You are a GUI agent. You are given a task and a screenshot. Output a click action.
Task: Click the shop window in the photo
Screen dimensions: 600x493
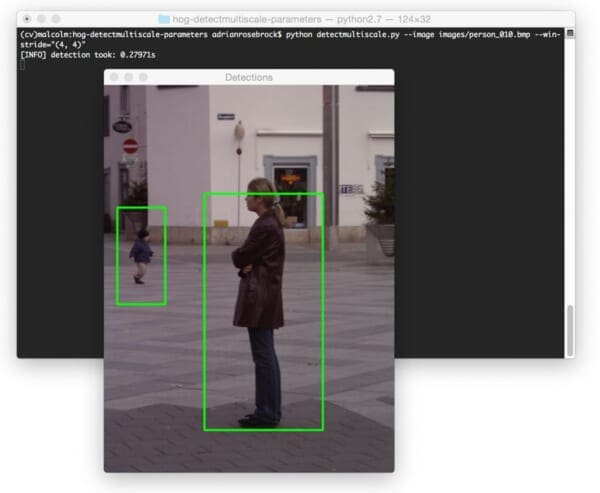coord(291,192)
